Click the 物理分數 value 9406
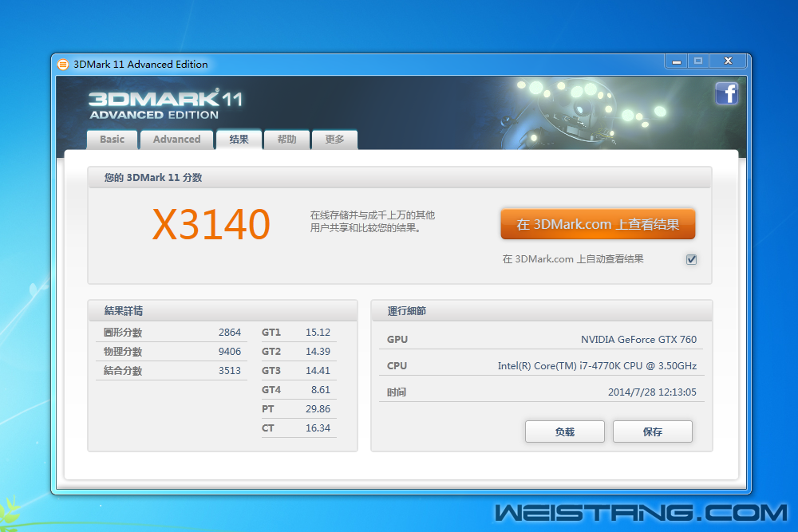This screenshot has width=798, height=532. [x=230, y=352]
